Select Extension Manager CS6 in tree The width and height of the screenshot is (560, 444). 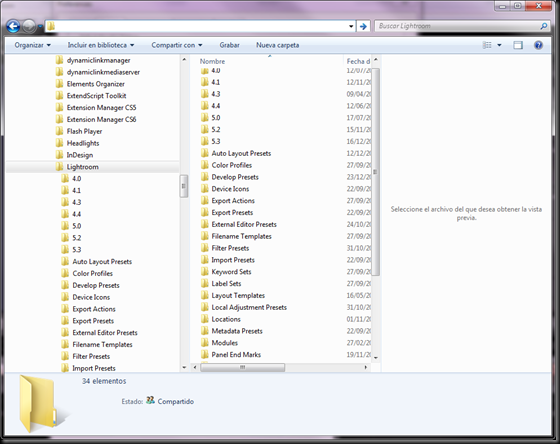coord(101,119)
